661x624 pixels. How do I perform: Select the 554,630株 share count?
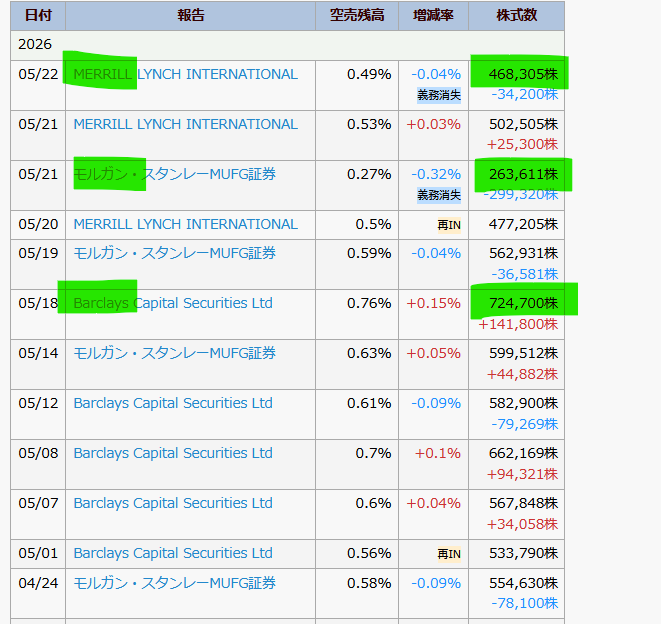tap(523, 584)
